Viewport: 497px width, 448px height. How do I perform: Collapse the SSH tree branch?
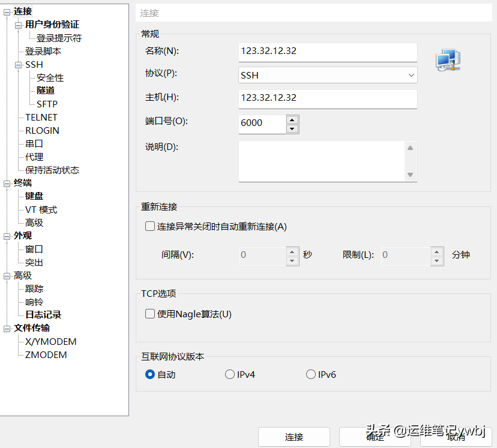tap(19, 64)
